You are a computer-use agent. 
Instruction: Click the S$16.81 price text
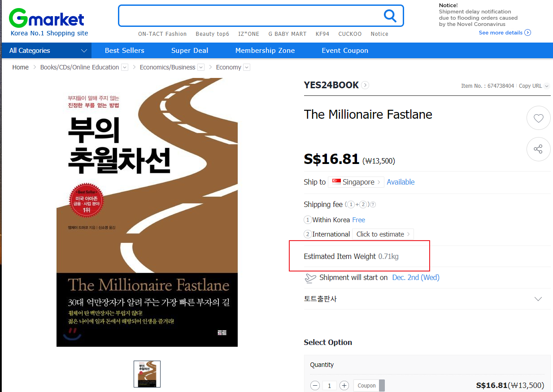331,159
